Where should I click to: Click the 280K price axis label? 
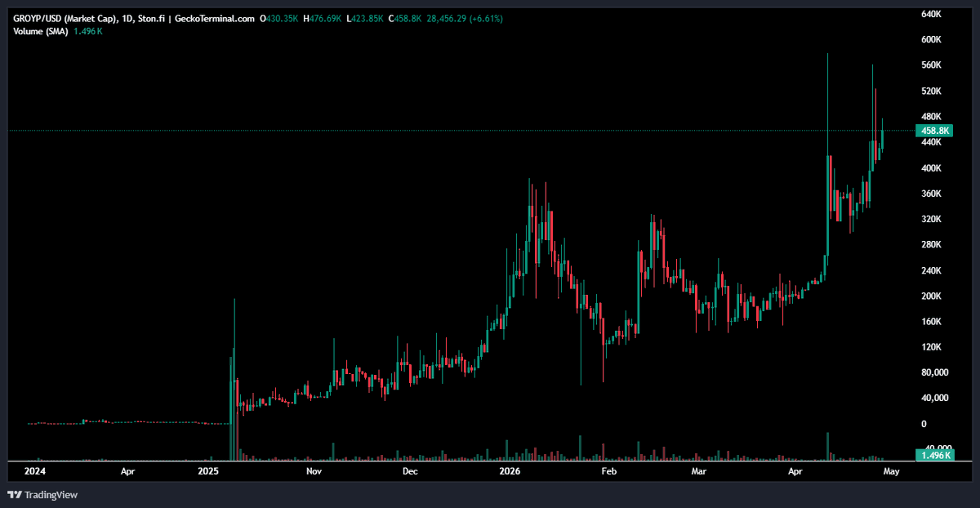pyautogui.click(x=932, y=244)
